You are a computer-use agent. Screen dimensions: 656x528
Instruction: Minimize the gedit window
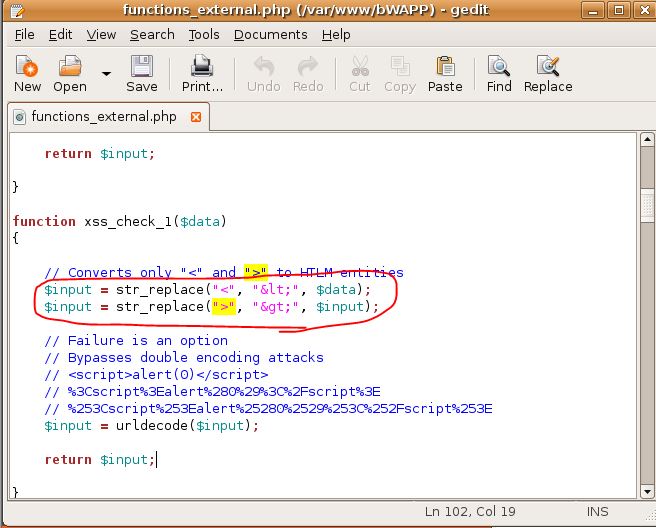pos(593,10)
